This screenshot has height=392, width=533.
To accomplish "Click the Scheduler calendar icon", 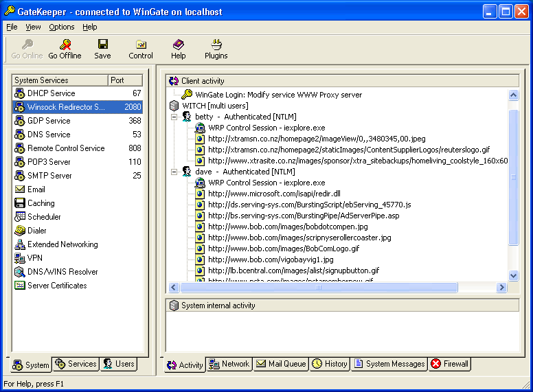I will pyautogui.click(x=20, y=216).
